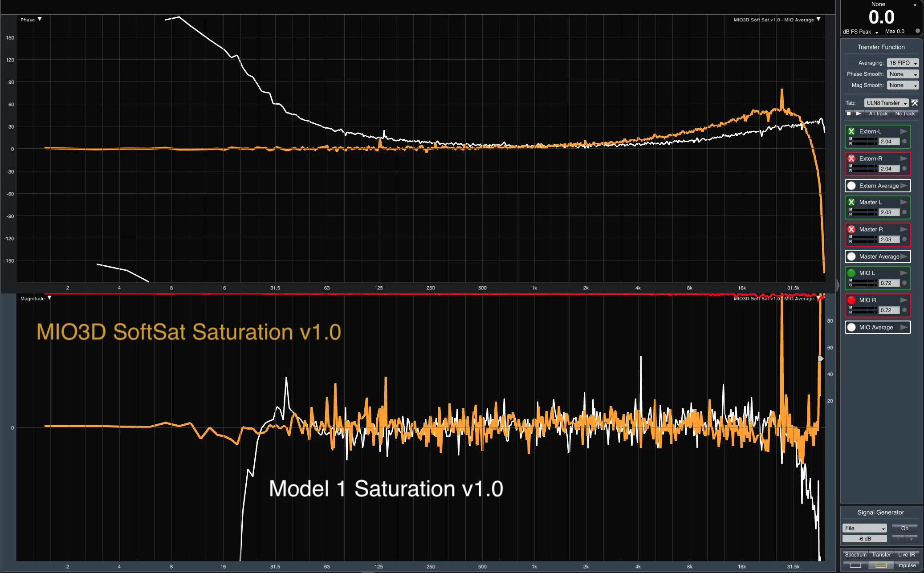Switch to the Spectrum view tab

pyautogui.click(x=855, y=554)
